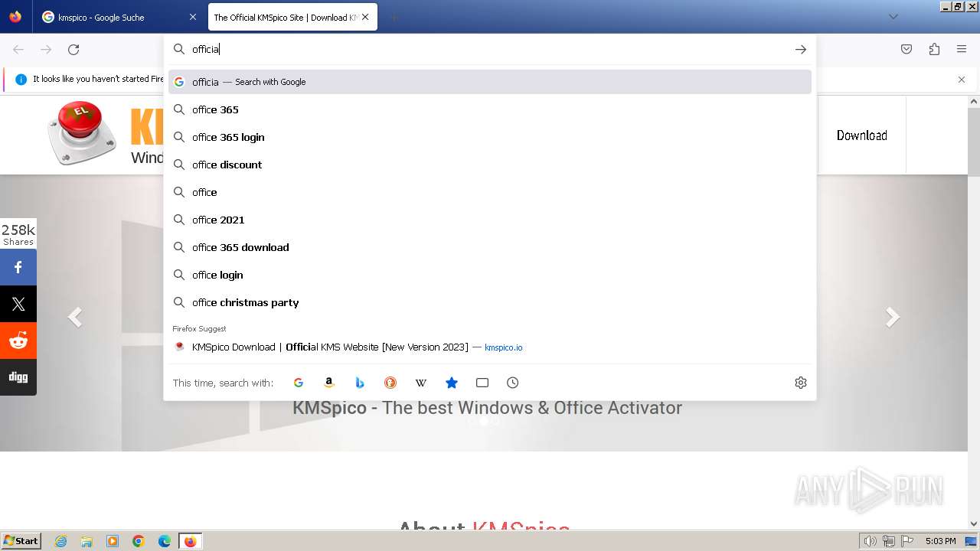Pick the plain 'office' suggestion

point(490,192)
